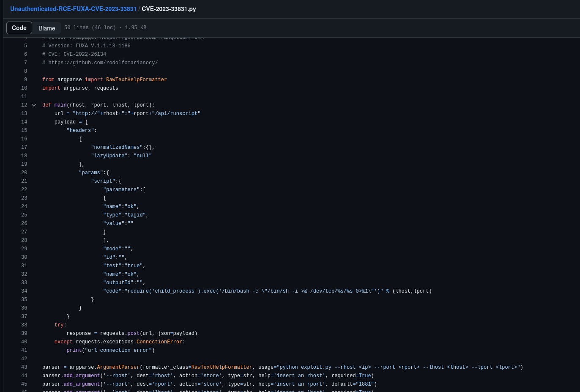Screen dimensions: 580x392
Task: Click the github.com/rodolfomarianocy comment line
Action: tap(100, 63)
